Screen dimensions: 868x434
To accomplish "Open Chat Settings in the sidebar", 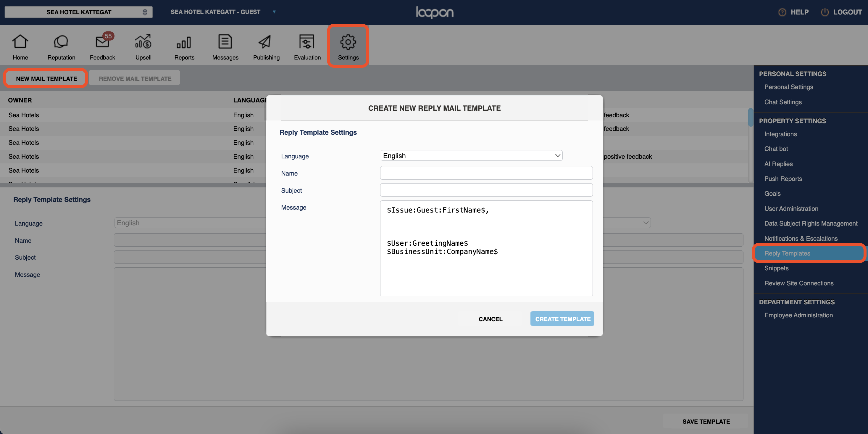I will coord(783,102).
